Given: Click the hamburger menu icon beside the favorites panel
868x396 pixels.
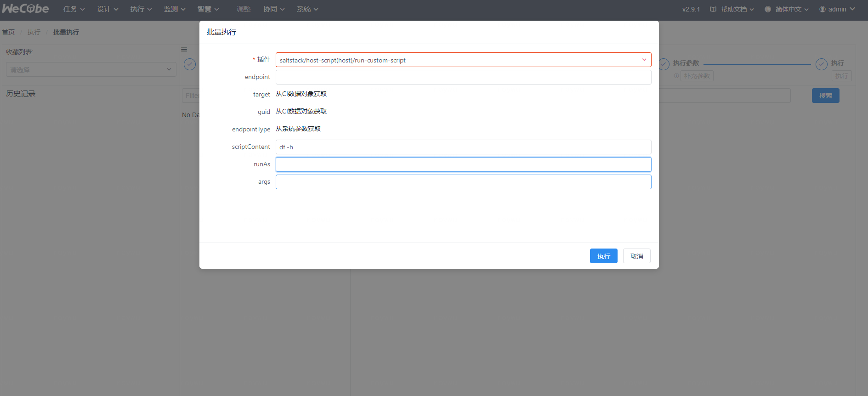Looking at the screenshot, I should click(x=184, y=50).
